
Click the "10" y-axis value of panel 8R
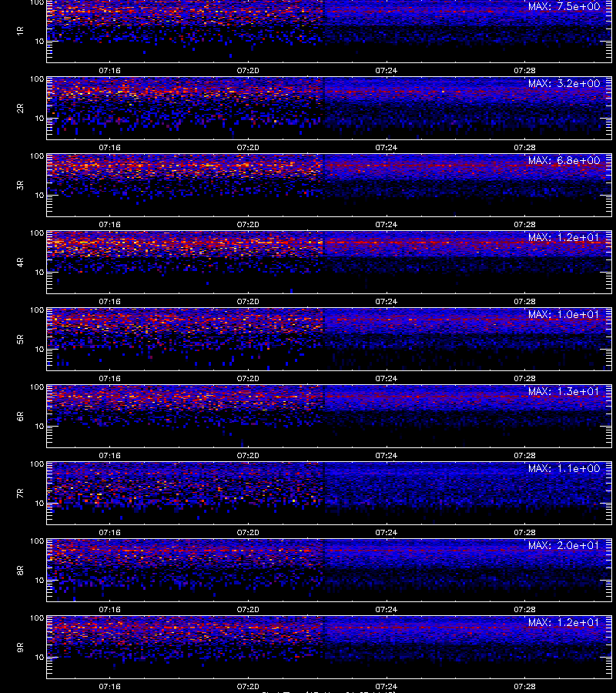(x=39, y=580)
